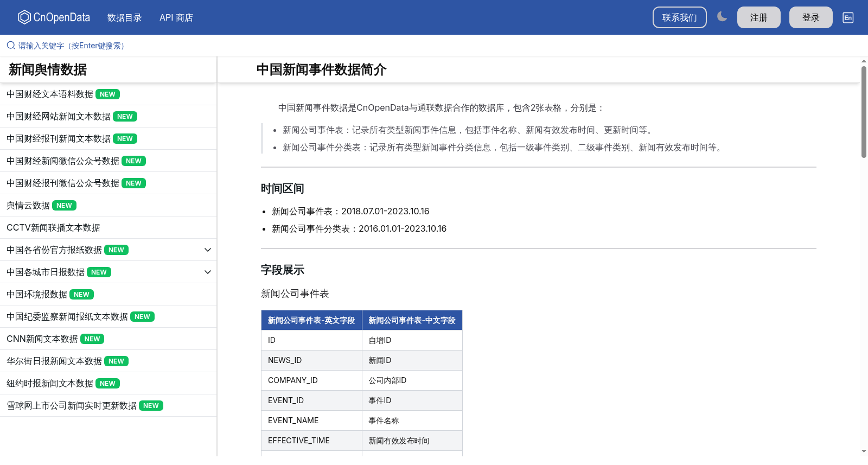Click the 新闻公司事件表-英文字段 table header
The image size is (868, 465).
pos(311,320)
